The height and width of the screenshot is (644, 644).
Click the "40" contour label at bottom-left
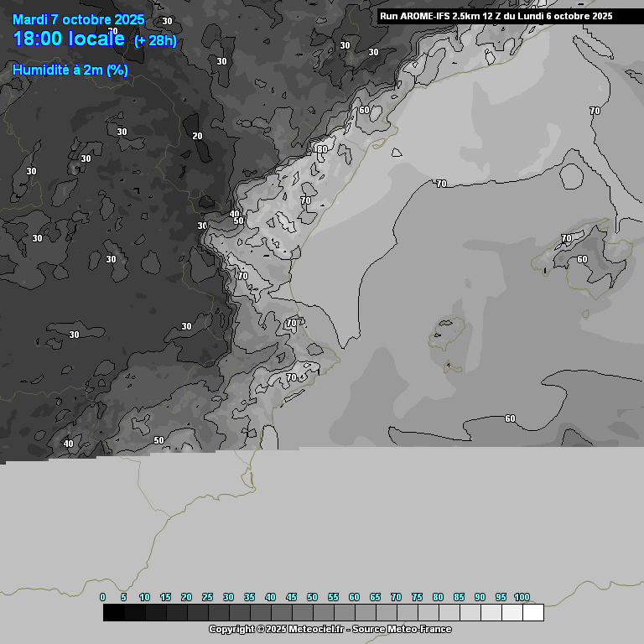click(x=69, y=444)
